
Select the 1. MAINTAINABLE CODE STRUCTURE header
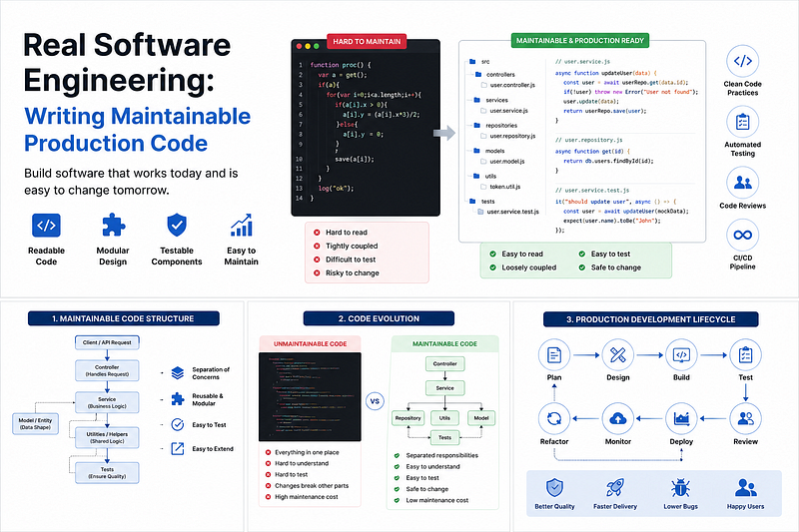click(x=123, y=318)
